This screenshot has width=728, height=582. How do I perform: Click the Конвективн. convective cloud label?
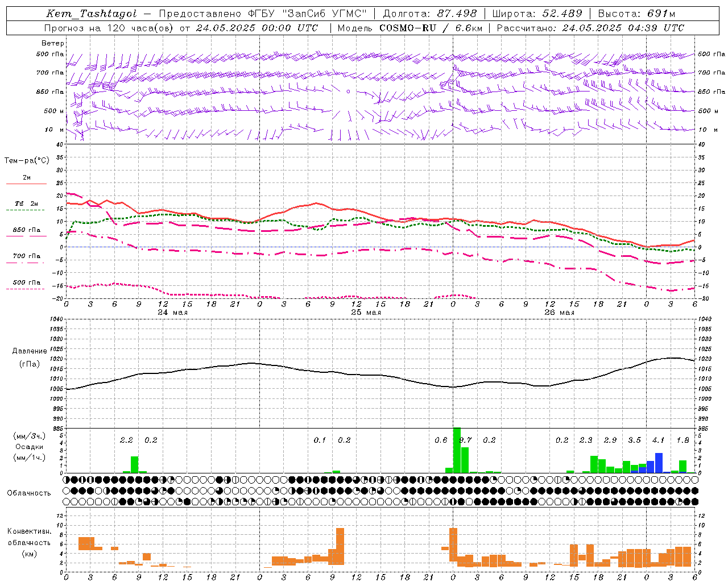tap(30, 531)
